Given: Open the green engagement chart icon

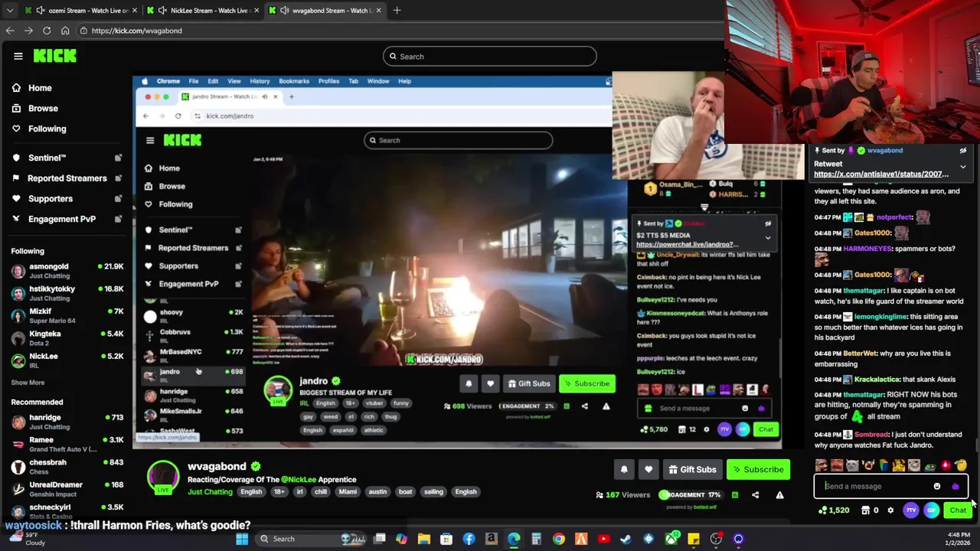Looking at the screenshot, I should (734, 495).
